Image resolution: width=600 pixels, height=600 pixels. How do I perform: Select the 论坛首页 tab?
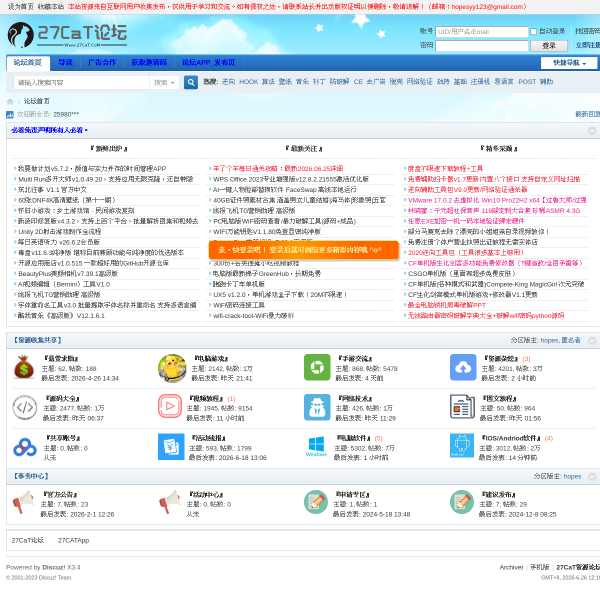(x=28, y=63)
